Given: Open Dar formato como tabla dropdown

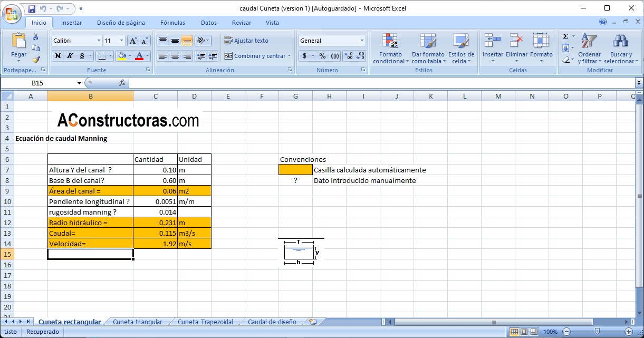Looking at the screenshot, I should pyautogui.click(x=428, y=49).
